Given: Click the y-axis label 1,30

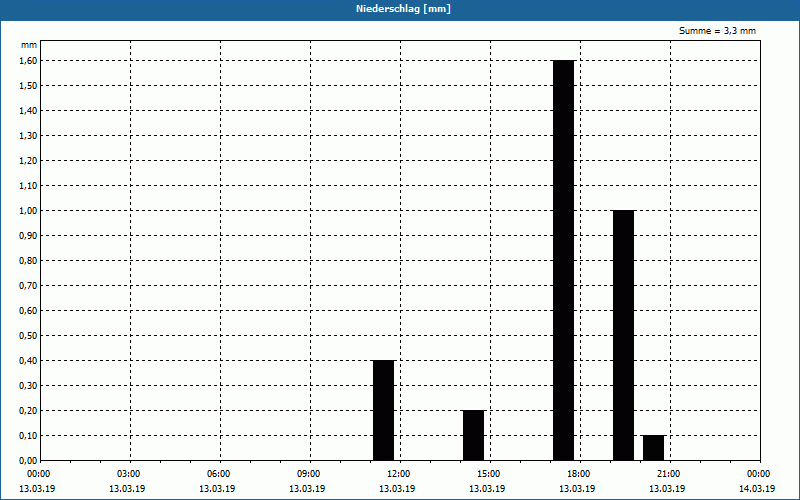Looking at the screenshot, I should click(x=28, y=135).
